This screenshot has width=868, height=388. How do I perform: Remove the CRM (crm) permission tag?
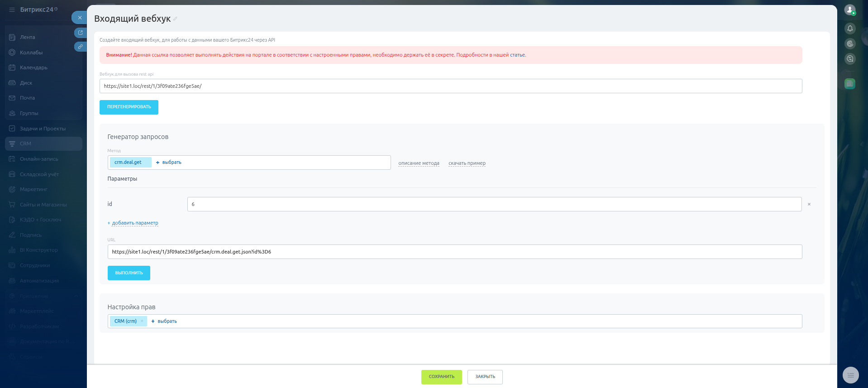[142, 321]
